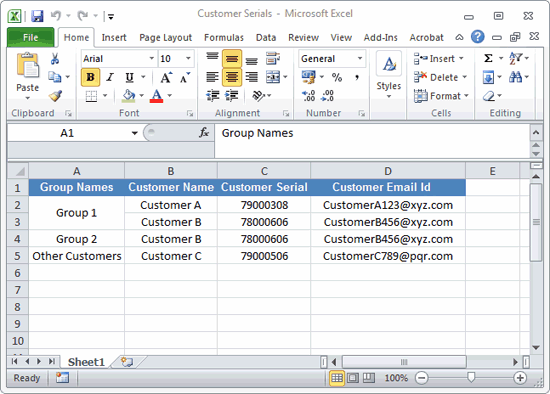Click the Align Text Right icon

(x=251, y=77)
